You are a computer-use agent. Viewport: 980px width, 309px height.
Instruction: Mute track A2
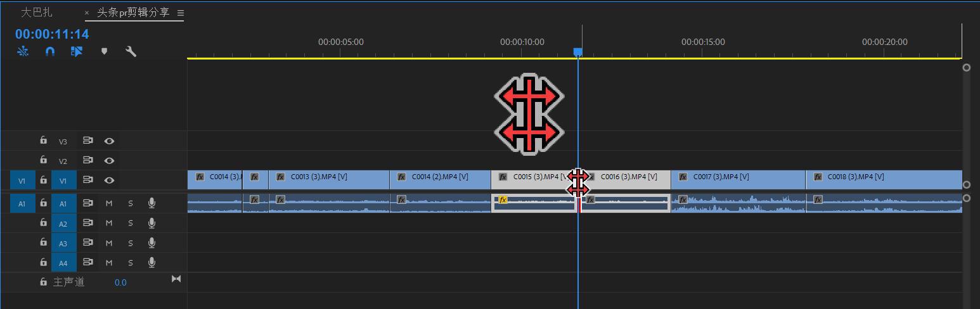coord(109,223)
